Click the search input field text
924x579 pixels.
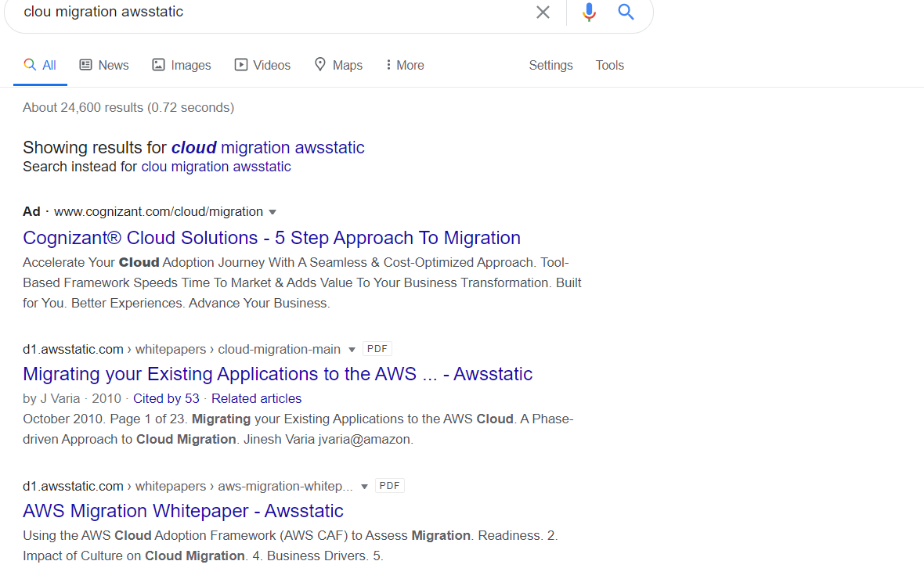pyautogui.click(x=103, y=13)
